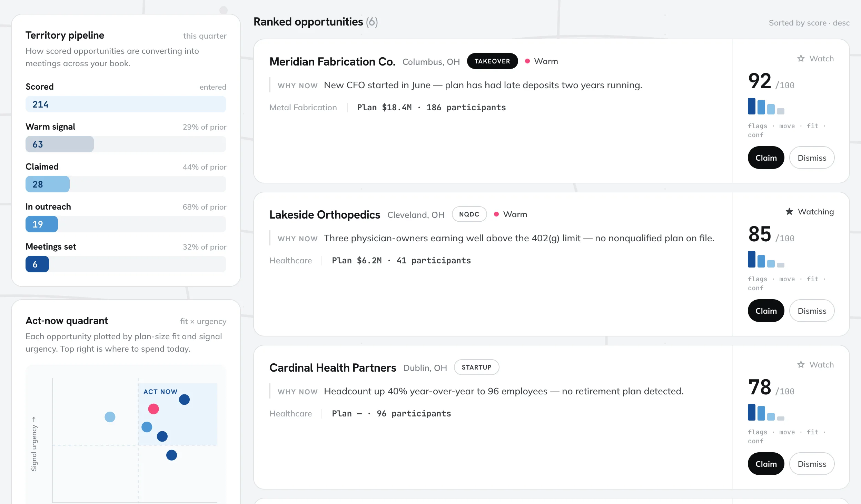The height and width of the screenshot is (504, 861).
Task: Click the pink dot in Act-now quadrant
Action: coord(154,409)
